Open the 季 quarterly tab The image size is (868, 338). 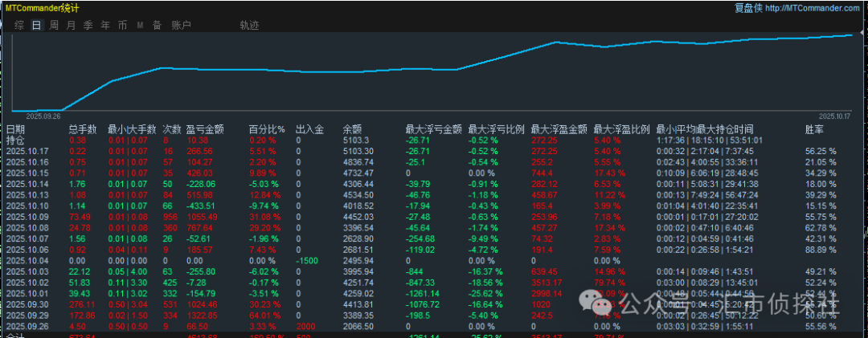click(x=88, y=25)
